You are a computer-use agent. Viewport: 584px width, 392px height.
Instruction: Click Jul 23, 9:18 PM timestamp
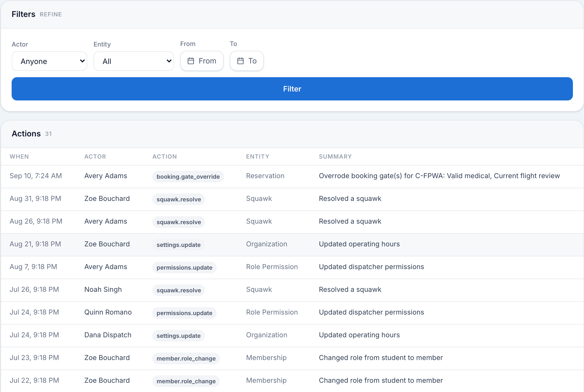[34, 358]
